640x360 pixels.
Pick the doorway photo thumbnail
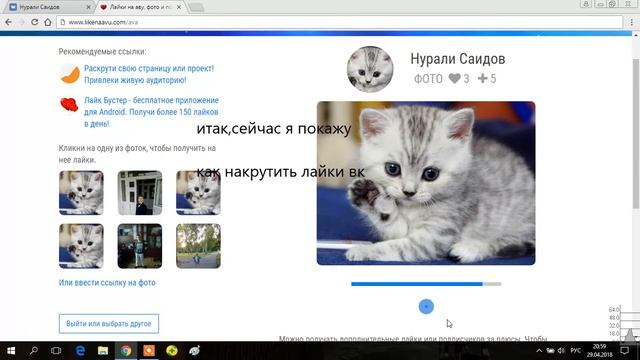pos(140,193)
